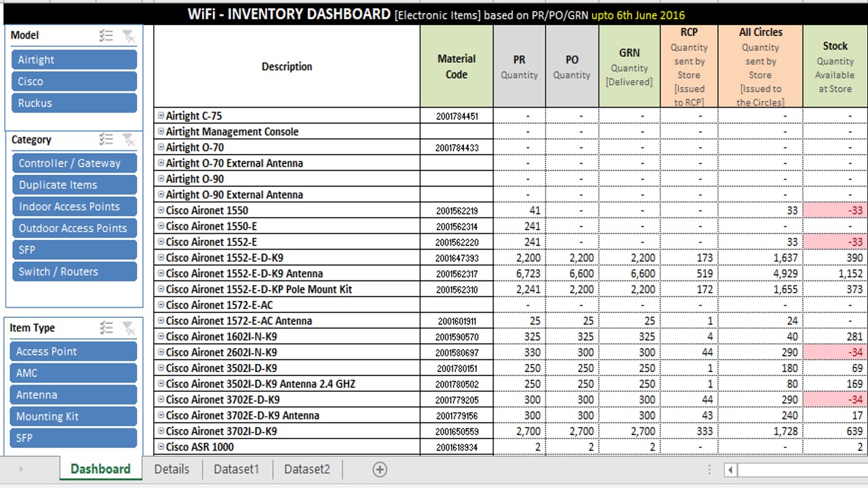
Task: Select the 639 stock cell
Action: [x=835, y=431]
